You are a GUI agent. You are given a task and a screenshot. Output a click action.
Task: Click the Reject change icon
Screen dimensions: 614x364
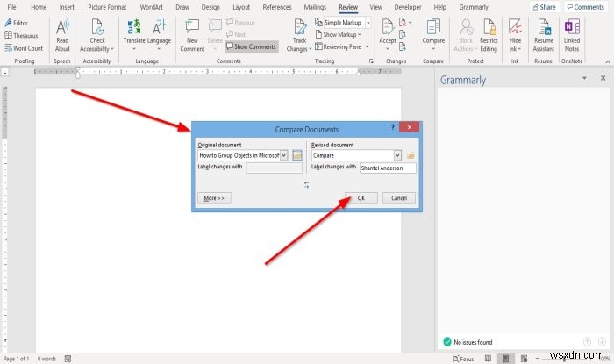coord(402,22)
